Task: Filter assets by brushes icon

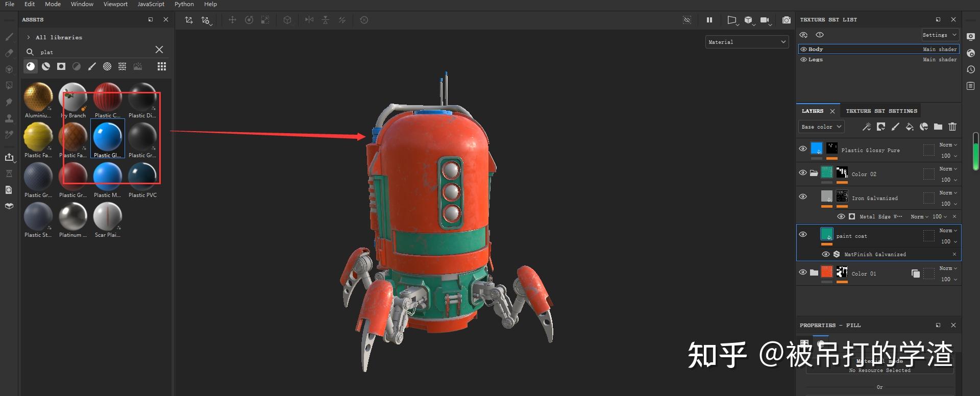Action: pos(92,66)
